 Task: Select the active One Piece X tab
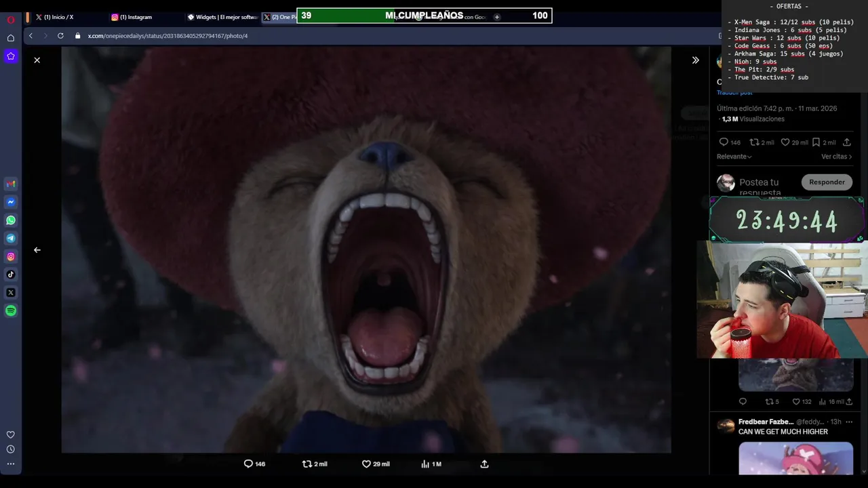pos(279,17)
